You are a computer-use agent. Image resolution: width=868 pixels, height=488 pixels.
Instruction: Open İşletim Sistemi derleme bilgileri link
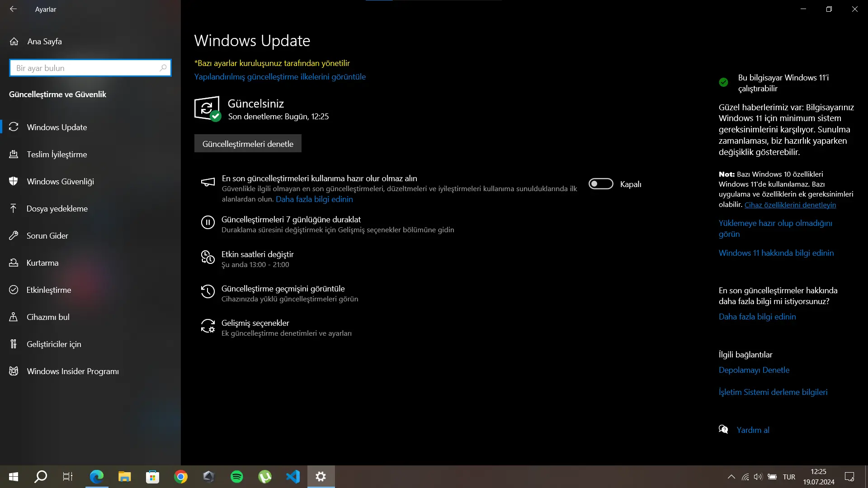point(773,392)
